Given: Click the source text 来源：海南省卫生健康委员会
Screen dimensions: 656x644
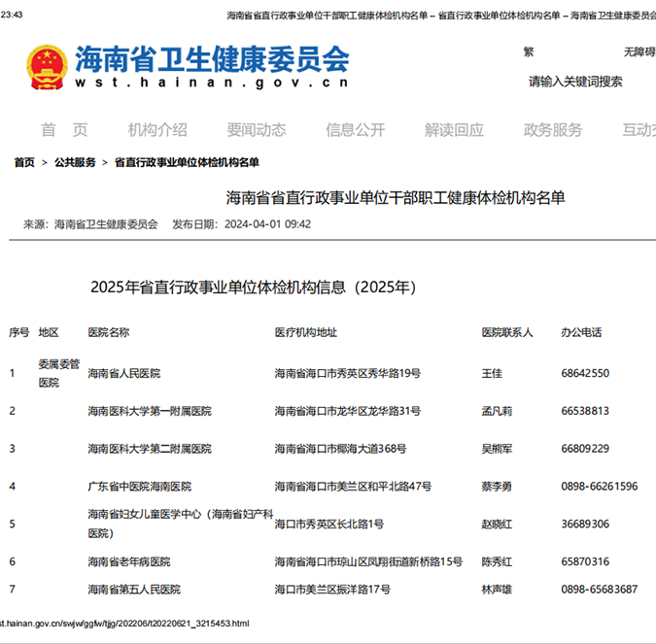Looking at the screenshot, I should tap(90, 224).
